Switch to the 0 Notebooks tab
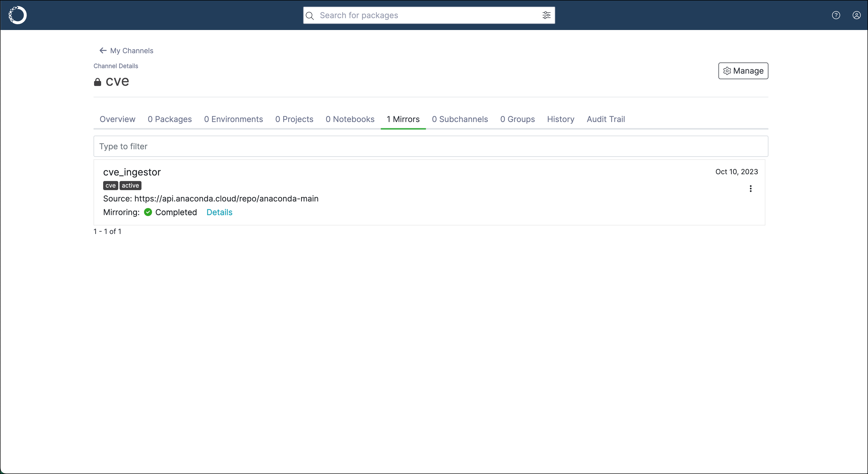Screen dimensions: 868x474 [350, 119]
